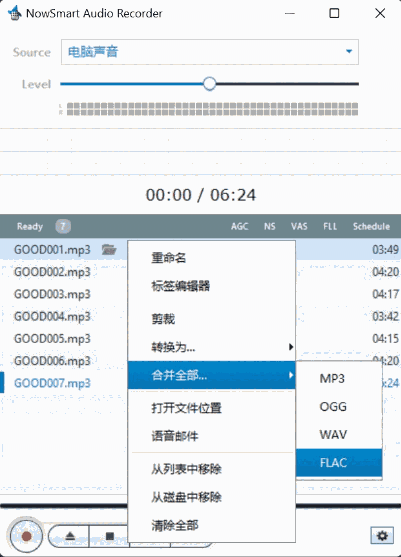401x557 pixels.
Task: Close the NowSmart Audio Recorder window
Action: click(380, 13)
